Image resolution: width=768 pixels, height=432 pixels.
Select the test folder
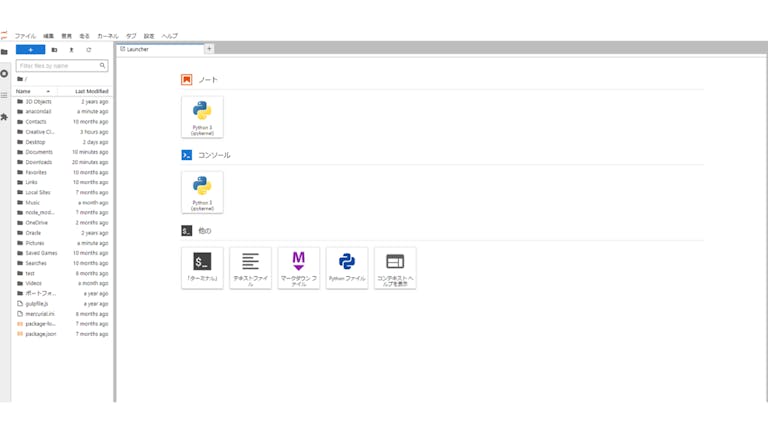point(62,273)
